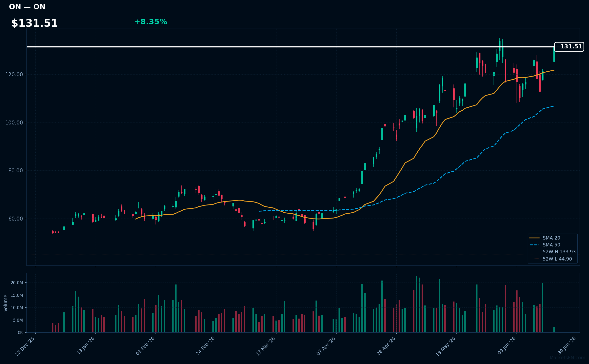
Task: Click the 28 Apr '26 date label
Action: pos(386,346)
